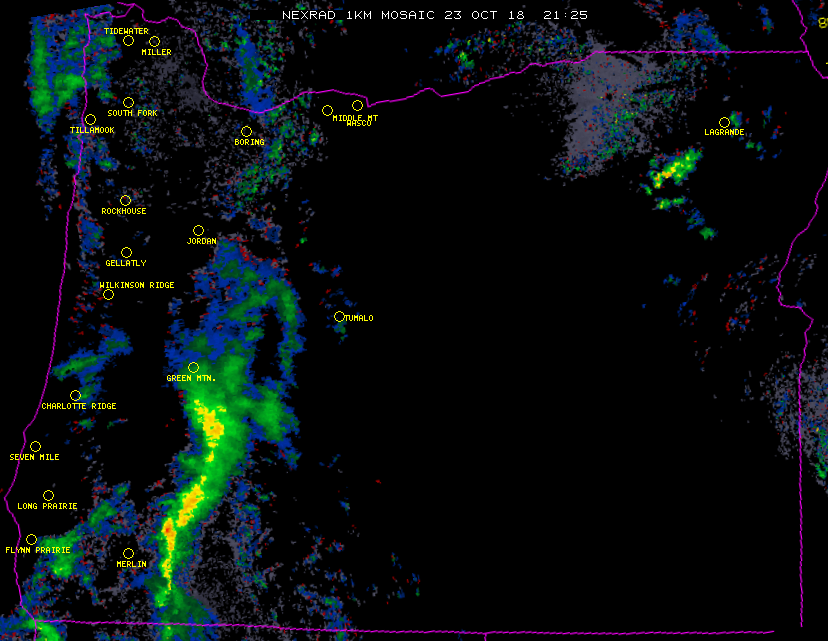Select the Charlotte Ridge station circle
This screenshot has width=828, height=641.
[75, 396]
